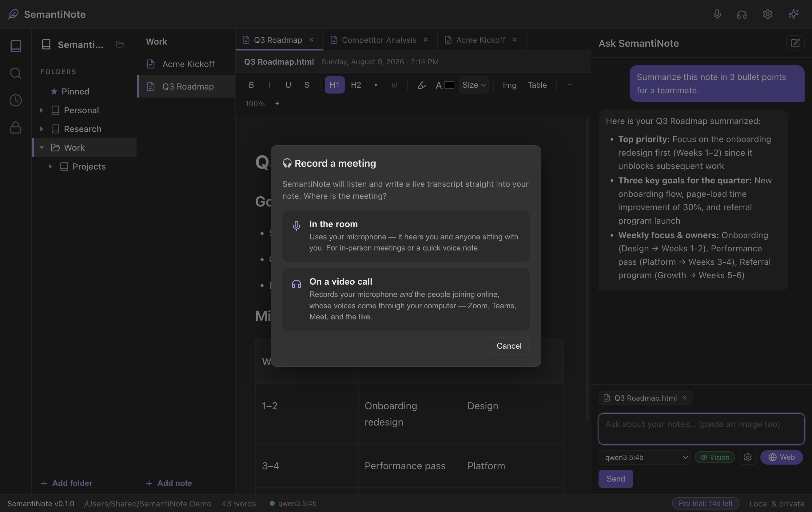Add a new note
This screenshot has height=512, width=812.
pos(169,483)
